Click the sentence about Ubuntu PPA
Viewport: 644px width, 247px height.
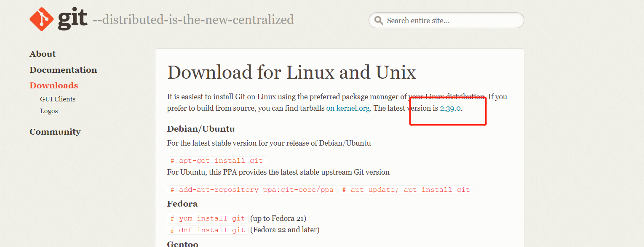[x=278, y=172]
